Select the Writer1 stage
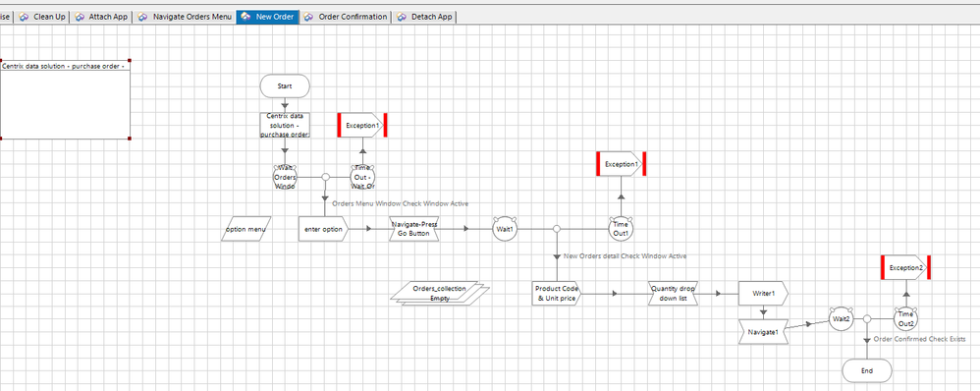Image resolution: width=980 pixels, height=391 pixels. pos(763,293)
